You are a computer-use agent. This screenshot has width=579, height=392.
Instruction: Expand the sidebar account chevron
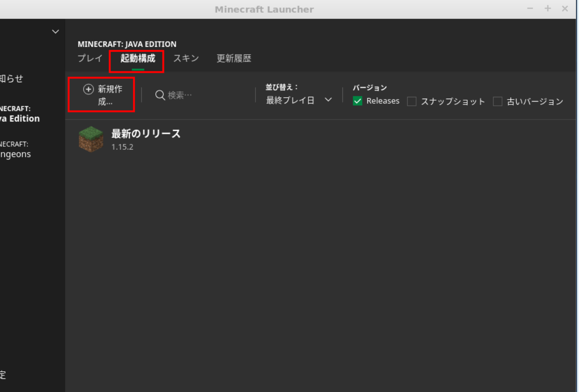pos(55,32)
